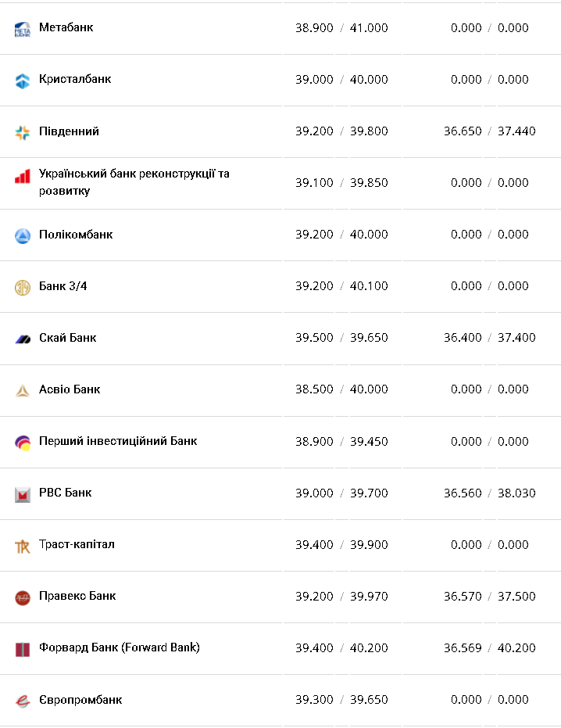This screenshot has height=728, width=561.
Task: Click the Європромбанк logo icon
Action: [x=22, y=701]
